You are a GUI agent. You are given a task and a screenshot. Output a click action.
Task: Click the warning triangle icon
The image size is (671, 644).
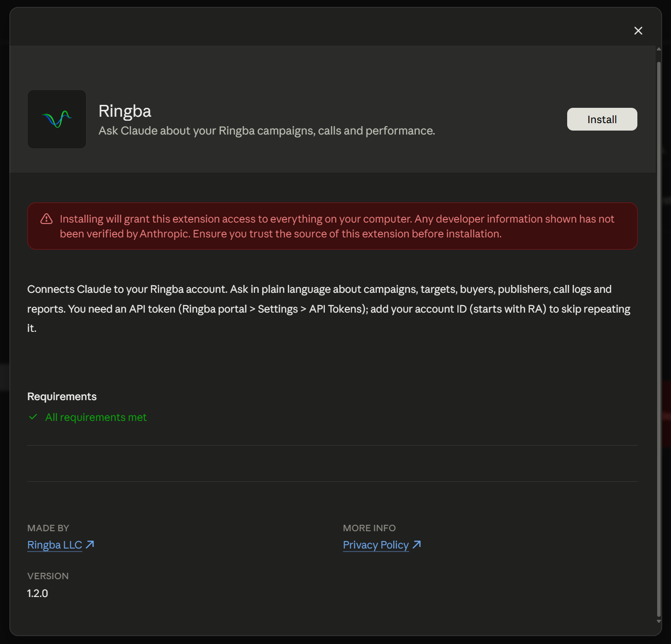pos(46,219)
